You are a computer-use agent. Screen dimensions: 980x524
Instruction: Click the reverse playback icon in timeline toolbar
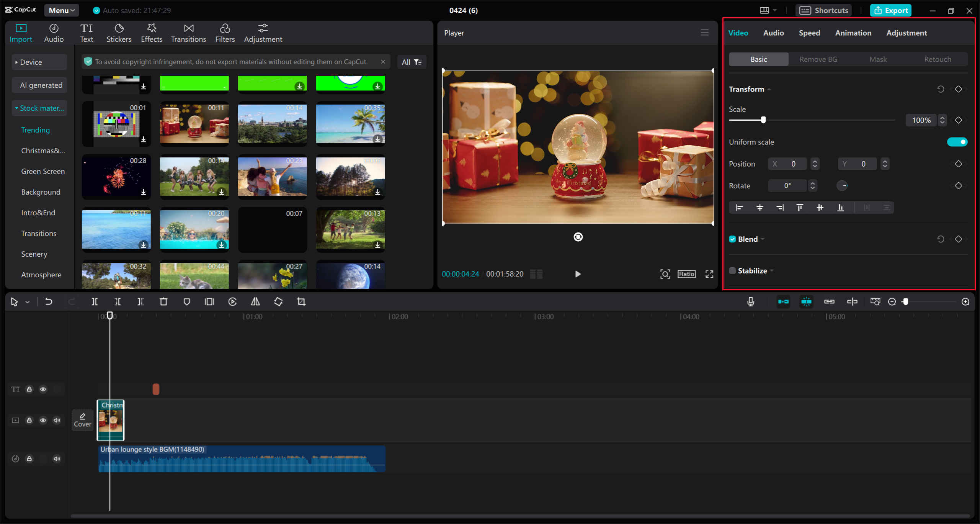click(232, 302)
